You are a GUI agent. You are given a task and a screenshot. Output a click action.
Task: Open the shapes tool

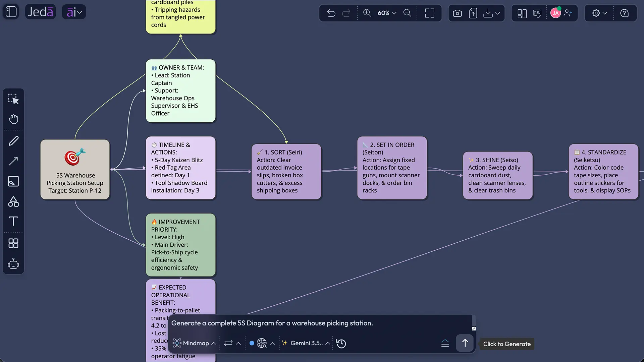coord(13,201)
